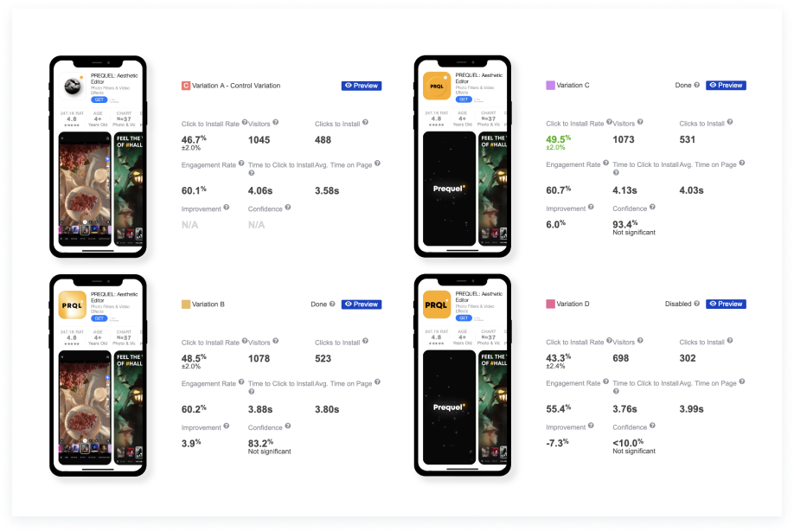Select the Variation D phone mockup image
The height and width of the screenshot is (532, 794).
[x=463, y=375]
